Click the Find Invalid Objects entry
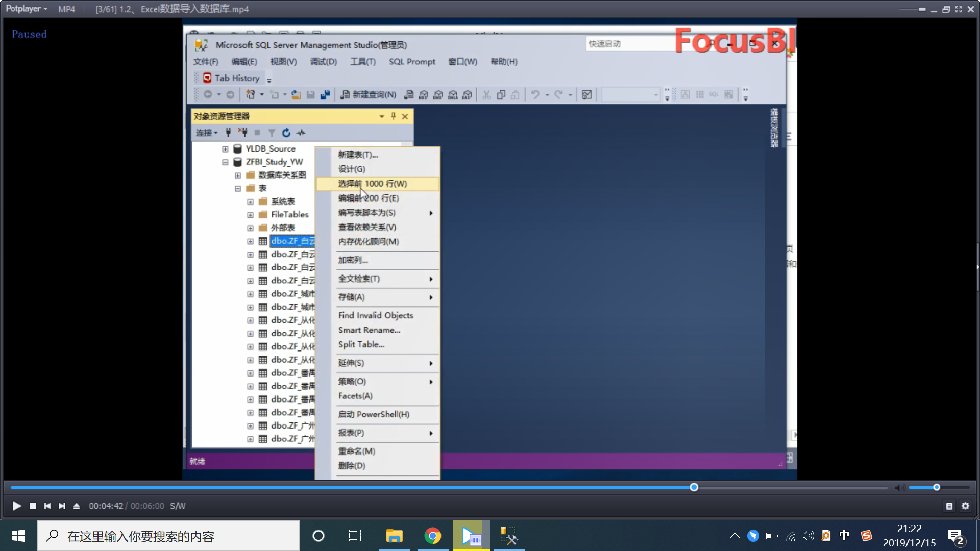The height and width of the screenshot is (551, 980). [376, 315]
